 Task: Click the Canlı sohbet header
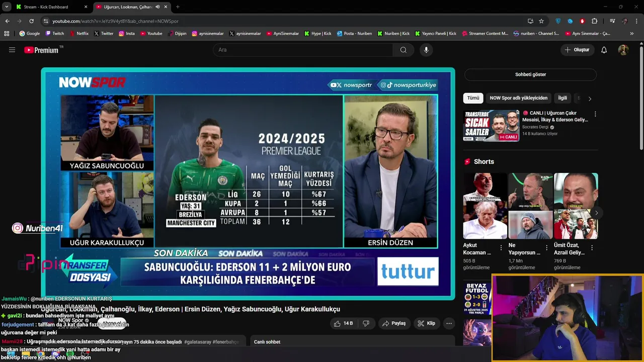coord(267,342)
